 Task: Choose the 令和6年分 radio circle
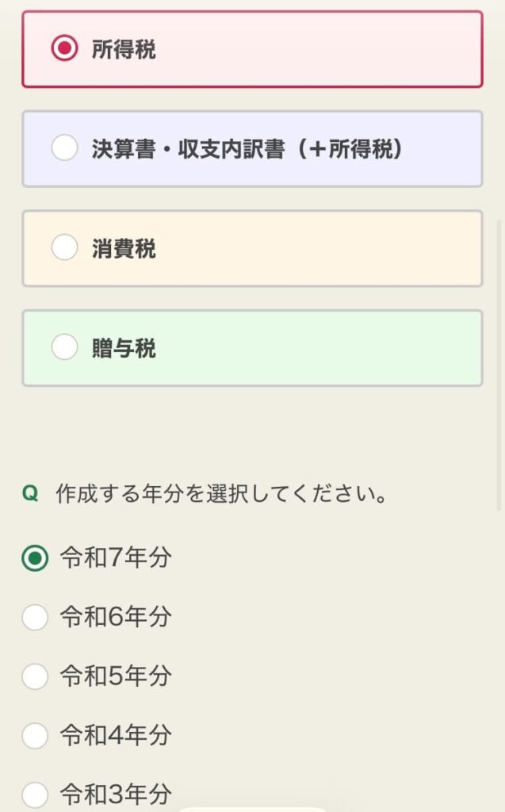[x=35, y=617]
